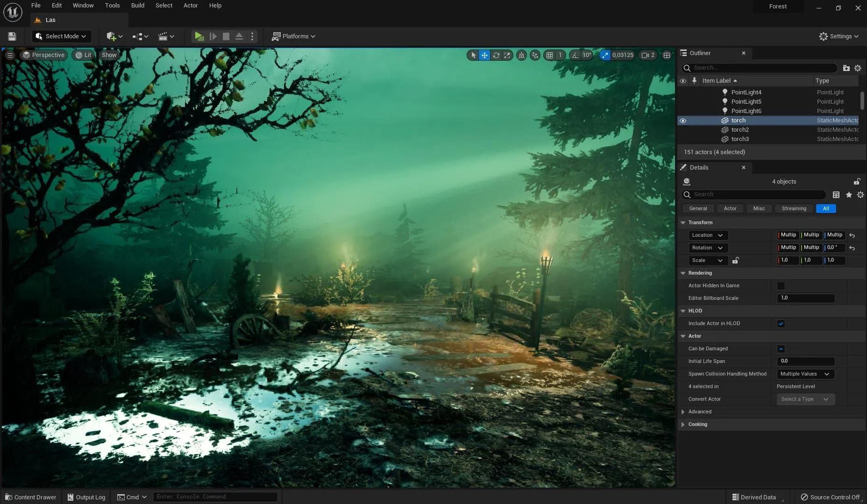Uncheck Include Actor in HLOD
Image resolution: width=867 pixels, height=504 pixels.
(x=781, y=323)
